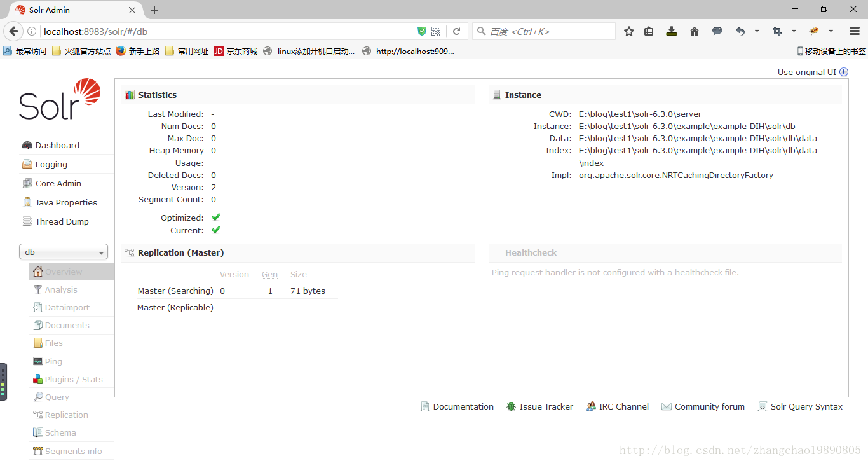Open the Query core page

coord(57,397)
